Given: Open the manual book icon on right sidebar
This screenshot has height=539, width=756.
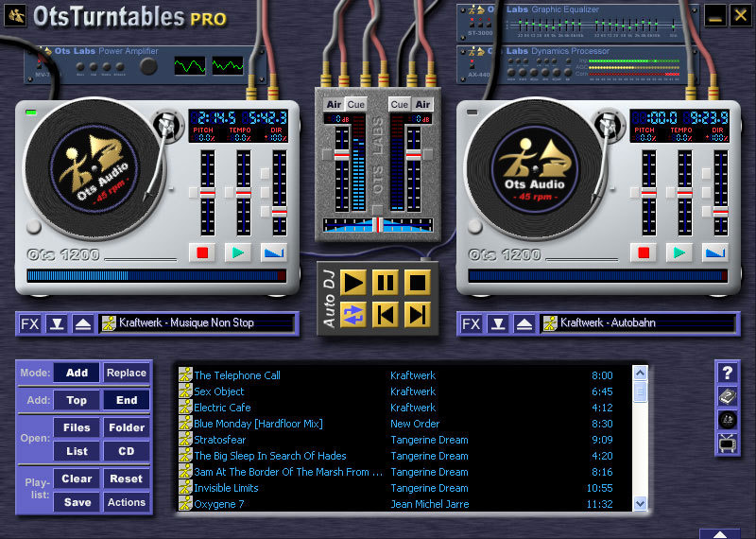Looking at the screenshot, I should pos(727,396).
